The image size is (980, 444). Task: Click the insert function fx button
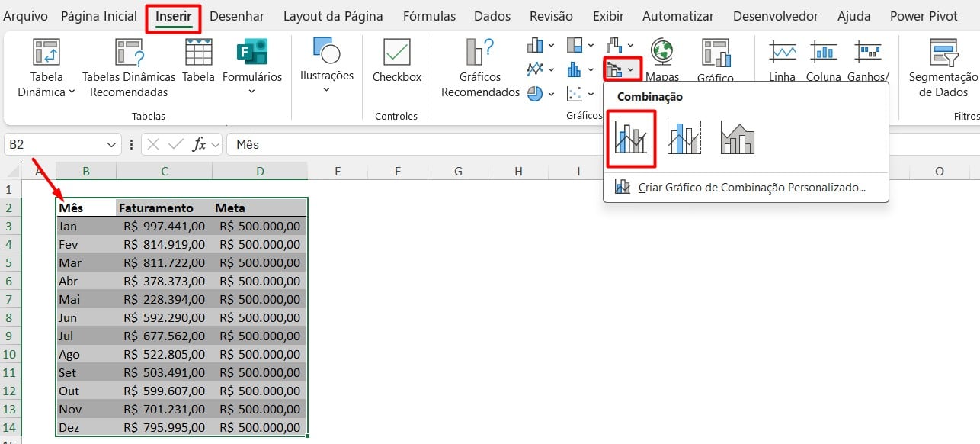[x=200, y=144]
